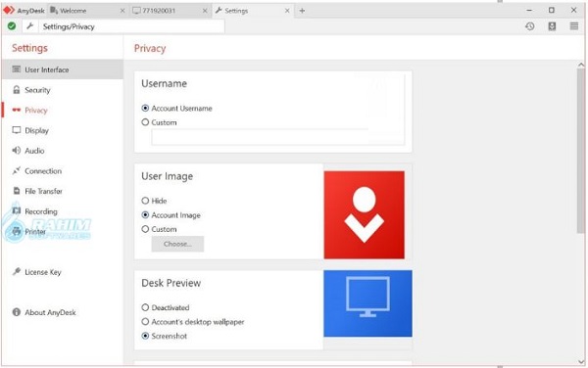The height and width of the screenshot is (368, 588).
Task: Click the About AnyDesk info icon
Action: tap(16, 312)
